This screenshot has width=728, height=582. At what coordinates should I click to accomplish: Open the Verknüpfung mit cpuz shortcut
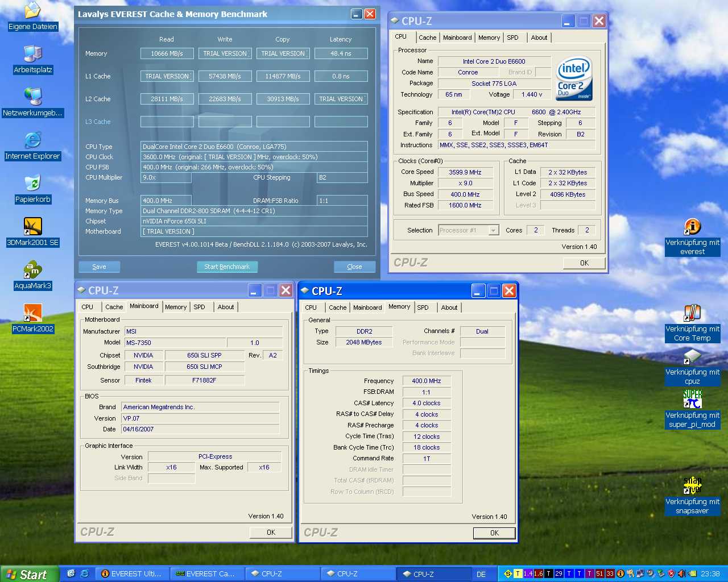point(692,367)
